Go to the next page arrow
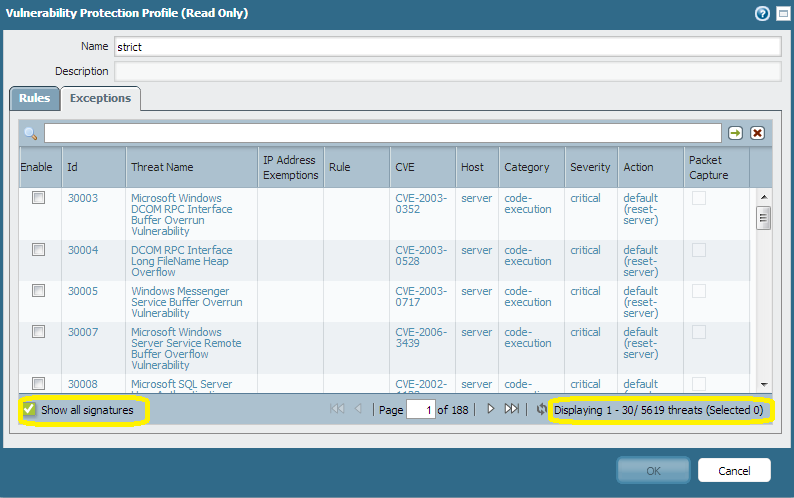Viewport: 794px width, 498px height. point(490,409)
